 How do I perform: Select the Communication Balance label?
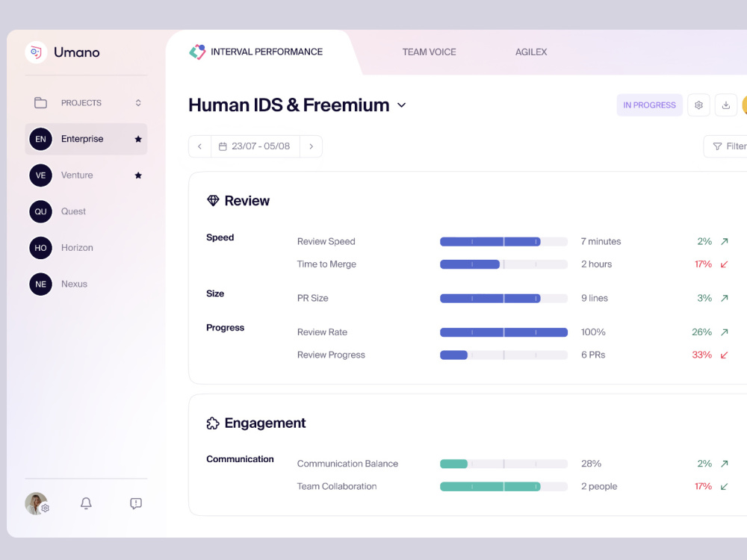(348, 464)
